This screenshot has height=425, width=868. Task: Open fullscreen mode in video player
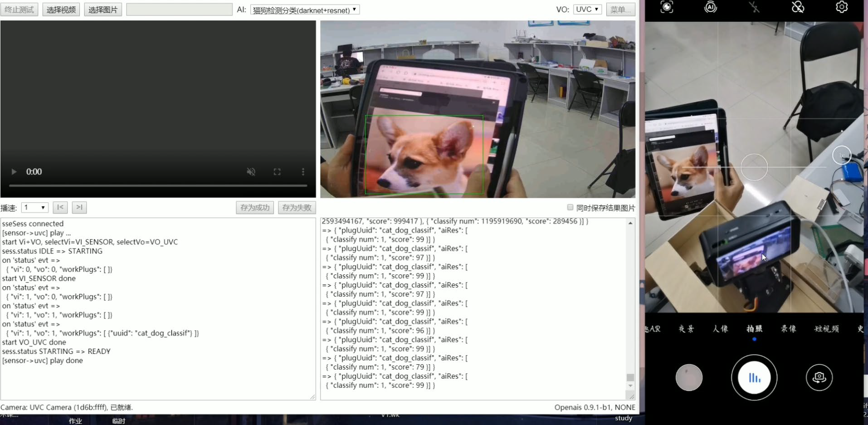pyautogui.click(x=277, y=172)
